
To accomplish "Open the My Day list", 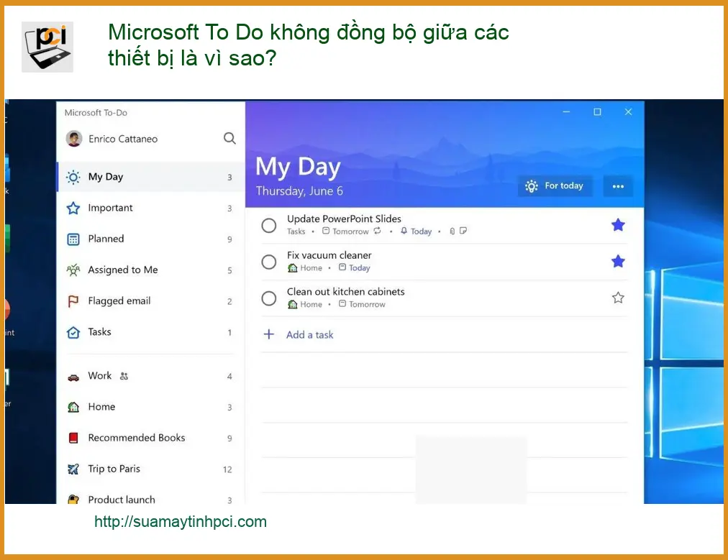I will click(x=151, y=177).
